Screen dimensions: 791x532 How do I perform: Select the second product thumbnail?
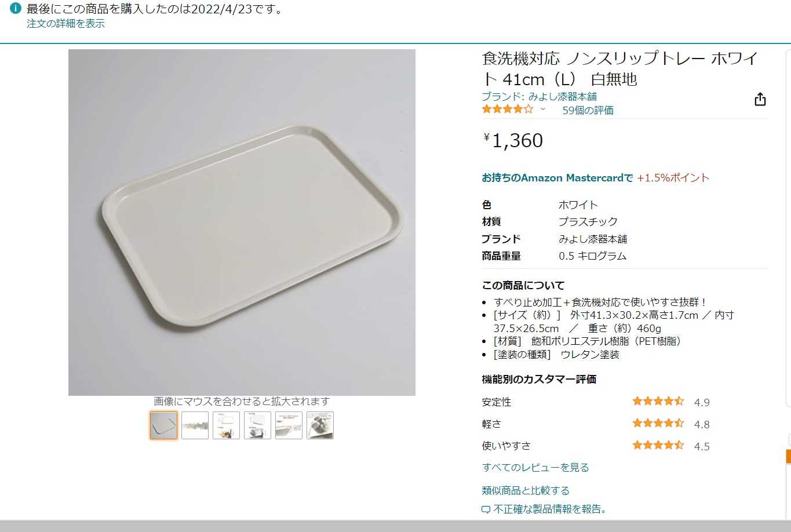pyautogui.click(x=195, y=425)
